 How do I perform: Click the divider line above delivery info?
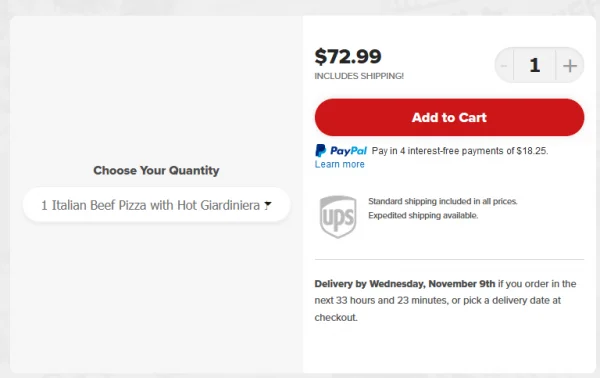point(449,259)
